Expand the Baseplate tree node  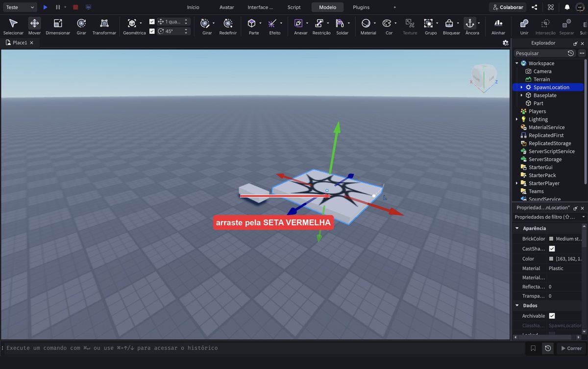tap(521, 95)
